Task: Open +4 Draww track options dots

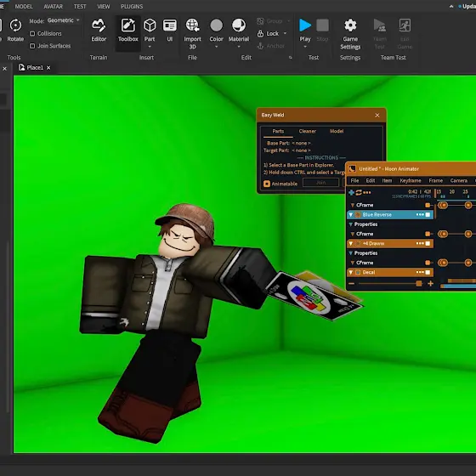Action: pos(420,243)
